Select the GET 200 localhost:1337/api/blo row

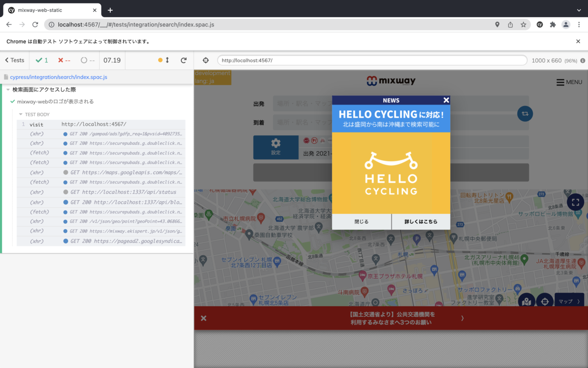tap(101, 202)
